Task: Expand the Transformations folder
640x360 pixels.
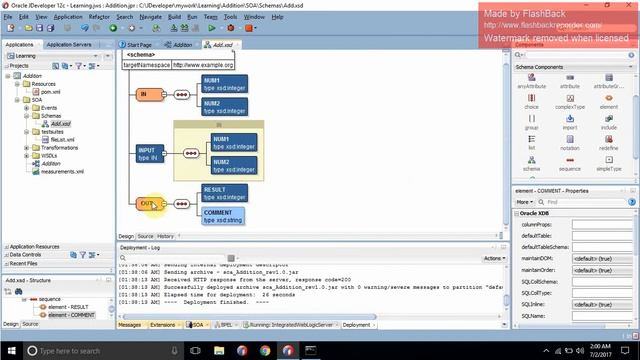Action: tap(26, 148)
